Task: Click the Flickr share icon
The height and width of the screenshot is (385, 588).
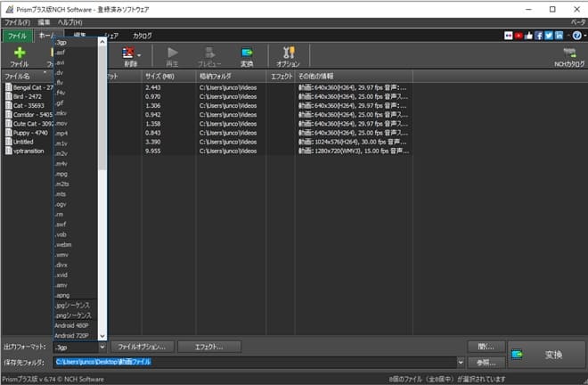Action: pyautogui.click(x=508, y=36)
